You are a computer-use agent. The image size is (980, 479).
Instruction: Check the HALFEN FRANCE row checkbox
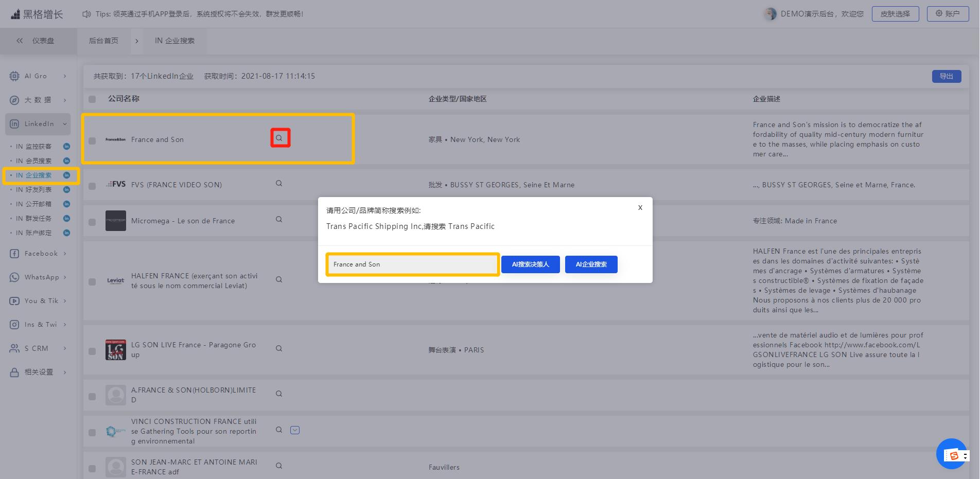click(x=92, y=282)
